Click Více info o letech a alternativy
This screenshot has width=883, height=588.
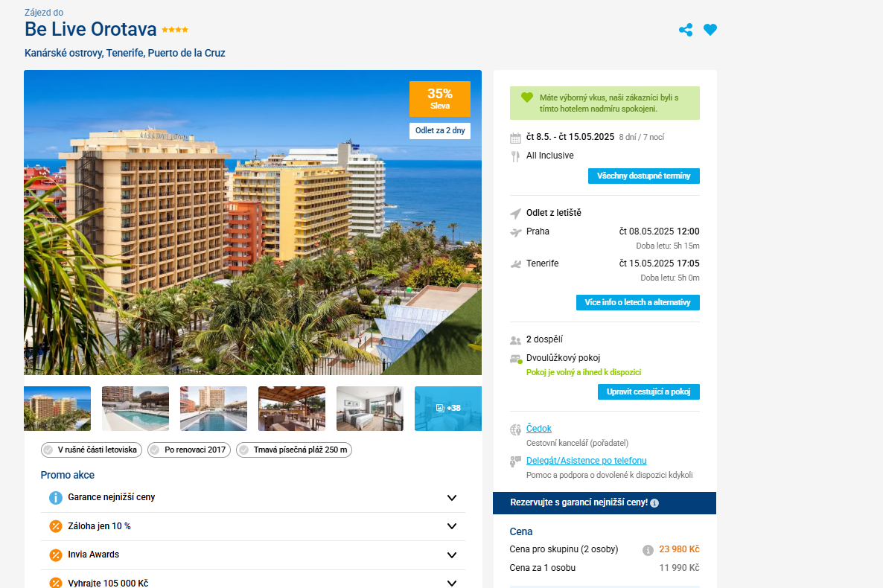coord(637,302)
